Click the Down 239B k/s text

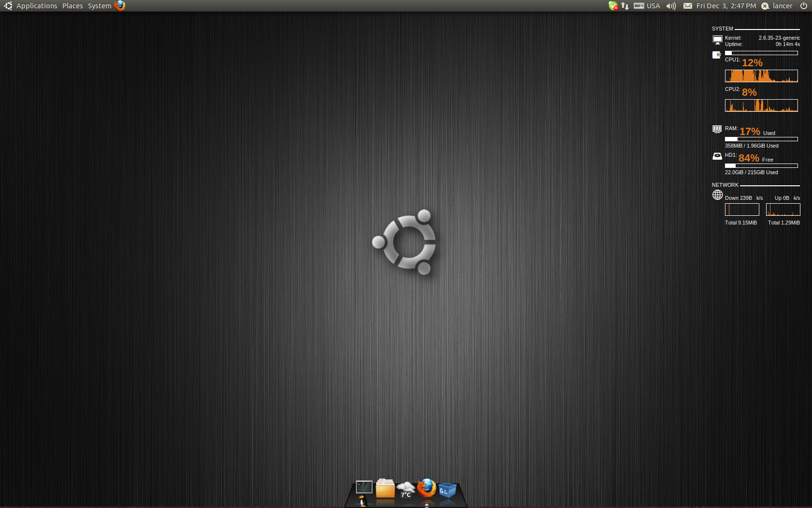744,198
